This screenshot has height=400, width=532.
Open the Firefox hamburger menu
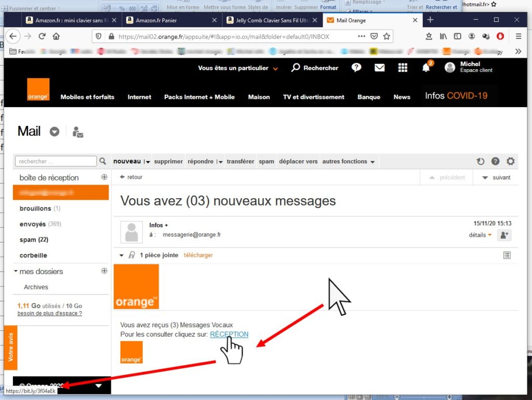pyautogui.click(x=518, y=36)
